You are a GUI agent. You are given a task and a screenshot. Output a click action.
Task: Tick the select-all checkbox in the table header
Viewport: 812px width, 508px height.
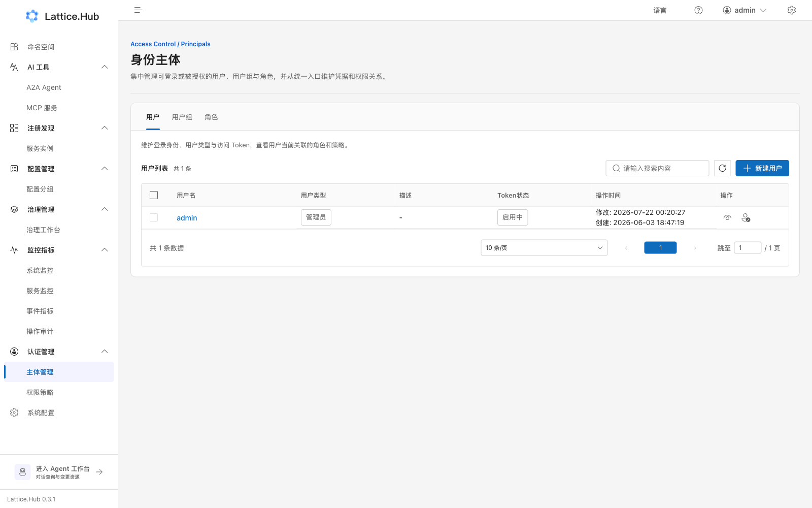click(x=154, y=195)
